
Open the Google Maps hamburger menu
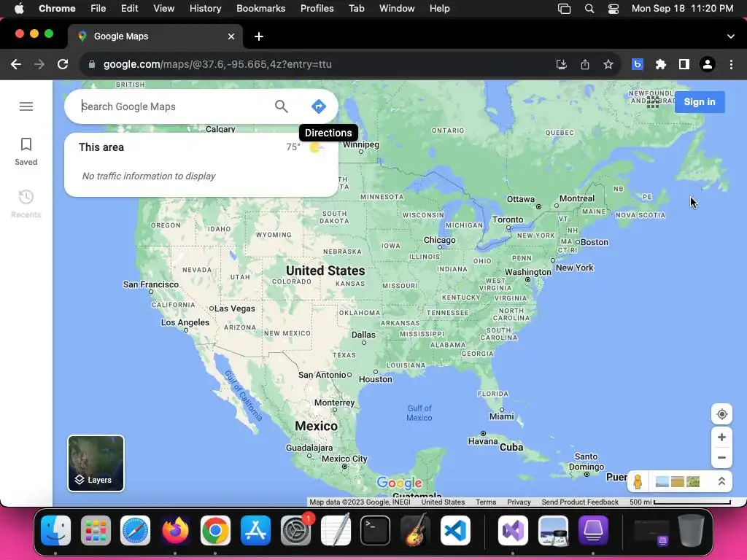pos(26,106)
